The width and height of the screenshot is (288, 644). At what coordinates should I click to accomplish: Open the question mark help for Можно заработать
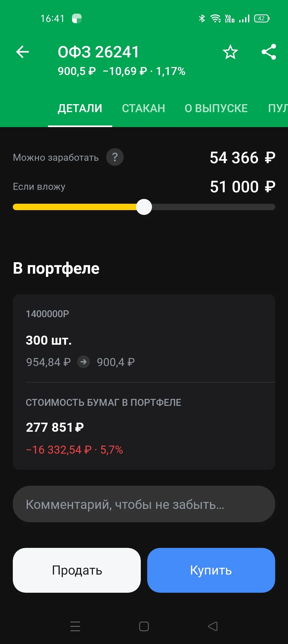click(115, 157)
